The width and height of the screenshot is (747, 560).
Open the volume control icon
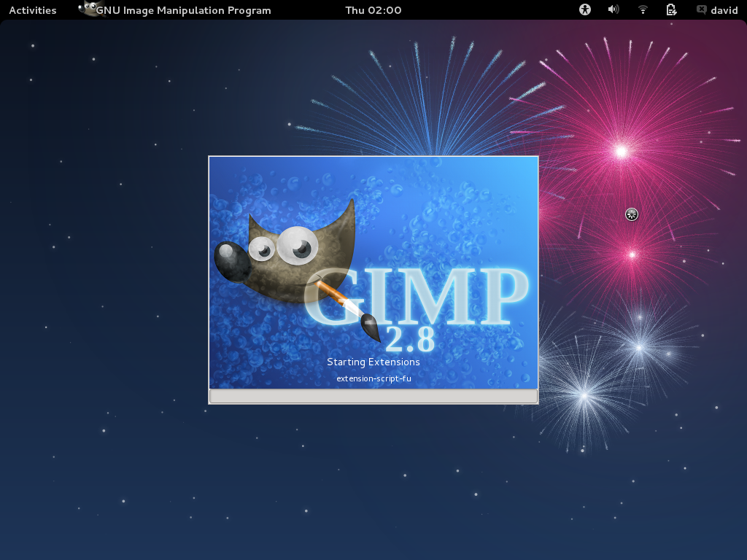point(613,9)
